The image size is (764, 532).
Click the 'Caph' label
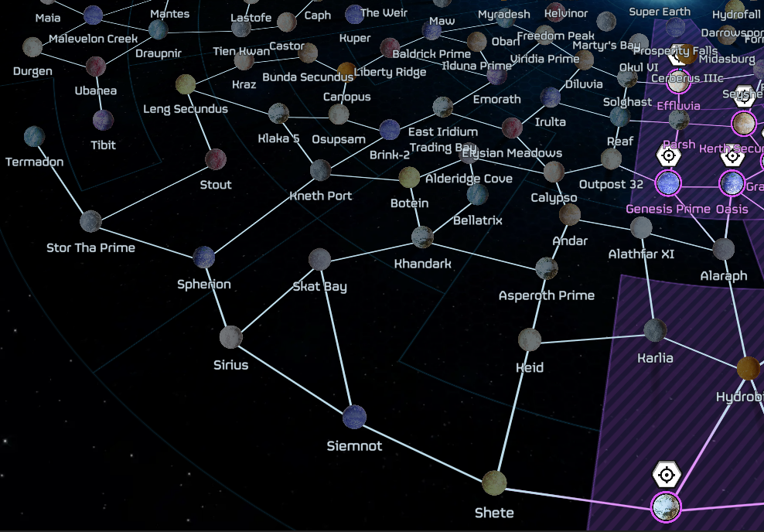(x=318, y=15)
